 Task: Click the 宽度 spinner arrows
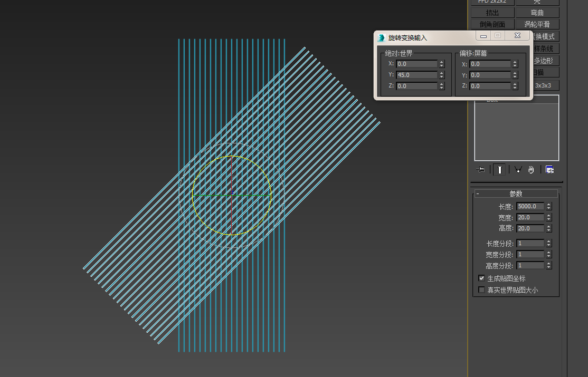549,217
